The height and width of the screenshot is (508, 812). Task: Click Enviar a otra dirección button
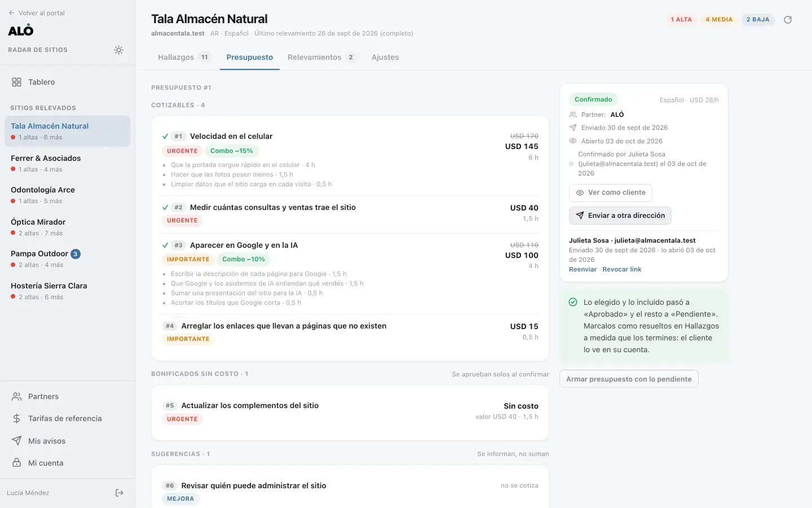(620, 216)
